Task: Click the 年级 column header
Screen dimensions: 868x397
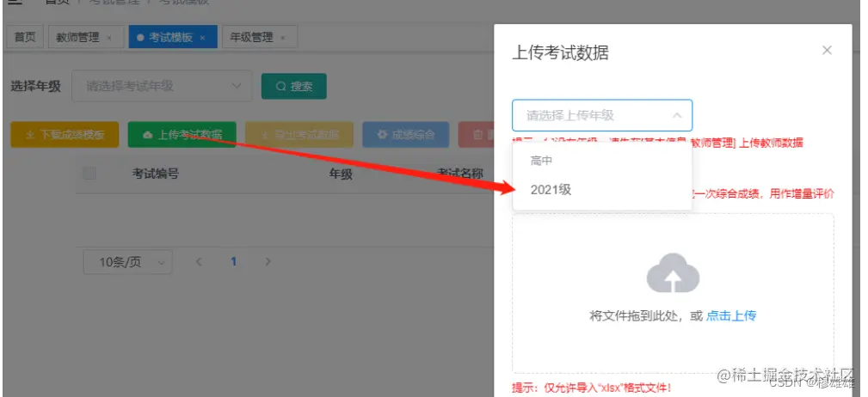Action: pyautogui.click(x=341, y=174)
